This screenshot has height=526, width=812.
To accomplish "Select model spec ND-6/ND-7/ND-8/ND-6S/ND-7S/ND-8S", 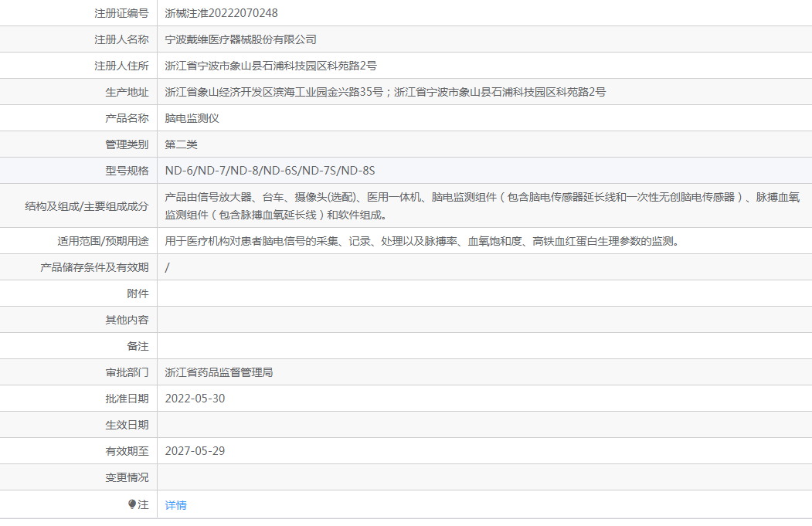I will tap(270, 171).
